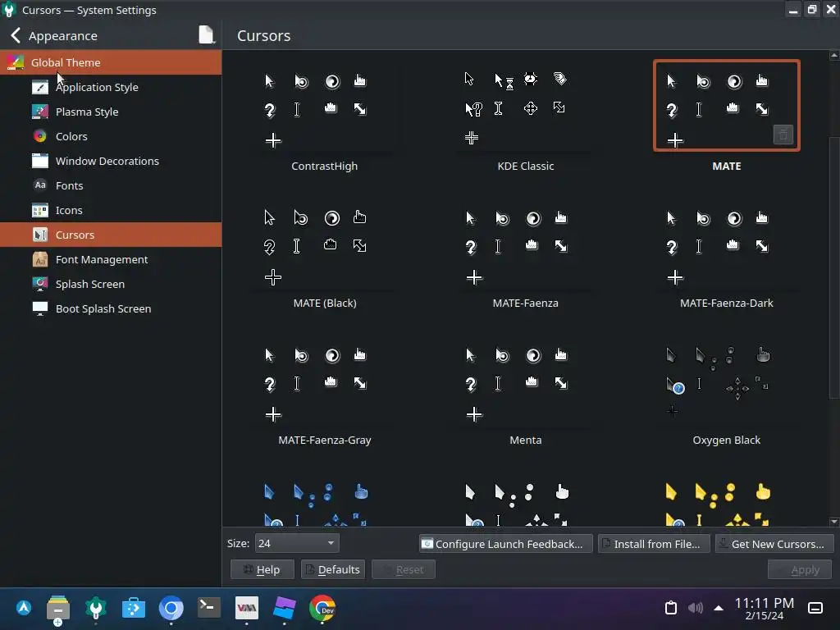
Task: Open Icons settings
Action: point(111,210)
